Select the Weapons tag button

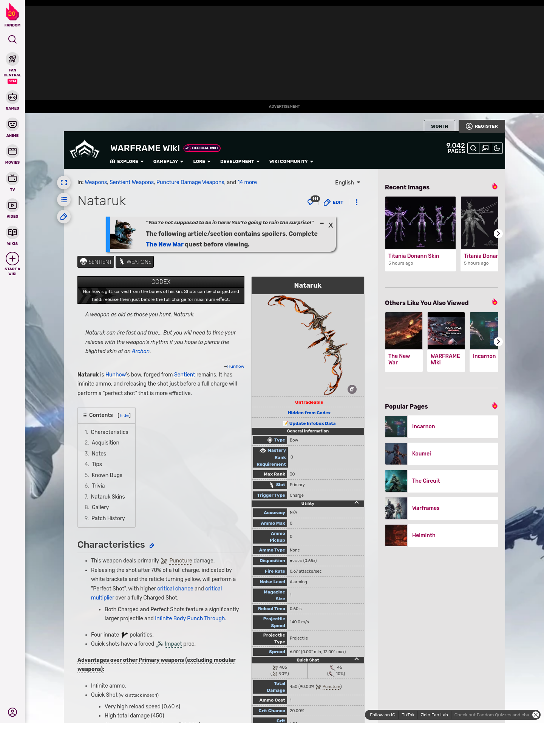(x=135, y=262)
